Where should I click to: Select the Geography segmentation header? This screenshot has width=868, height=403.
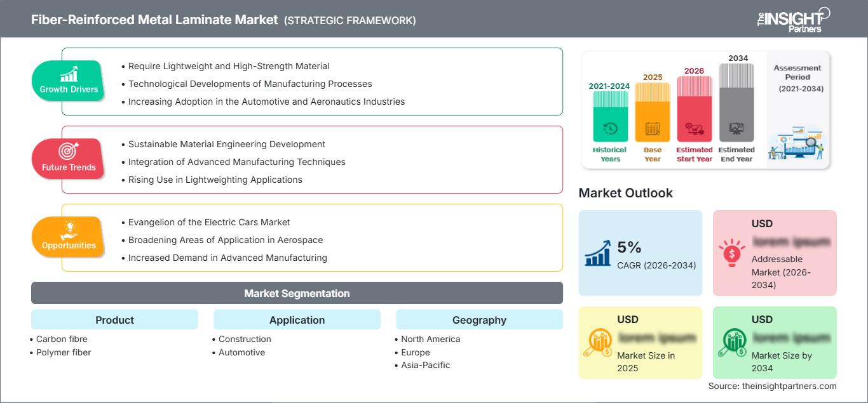[479, 320]
